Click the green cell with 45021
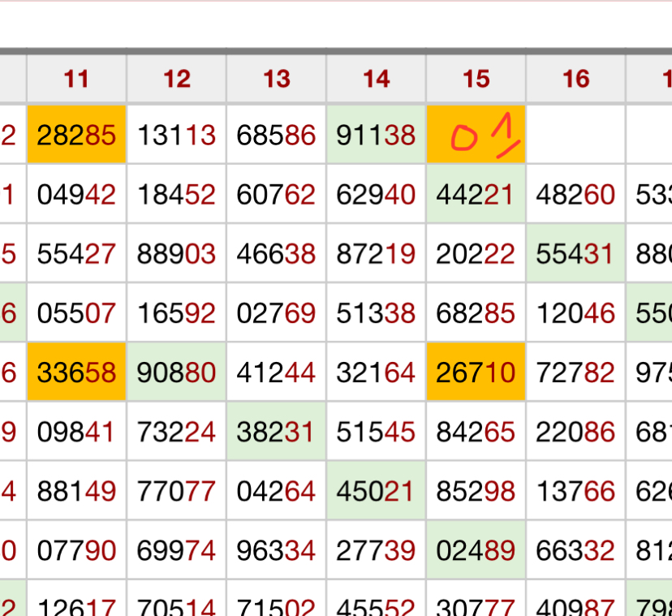The height and width of the screenshot is (616, 672). [x=377, y=491]
